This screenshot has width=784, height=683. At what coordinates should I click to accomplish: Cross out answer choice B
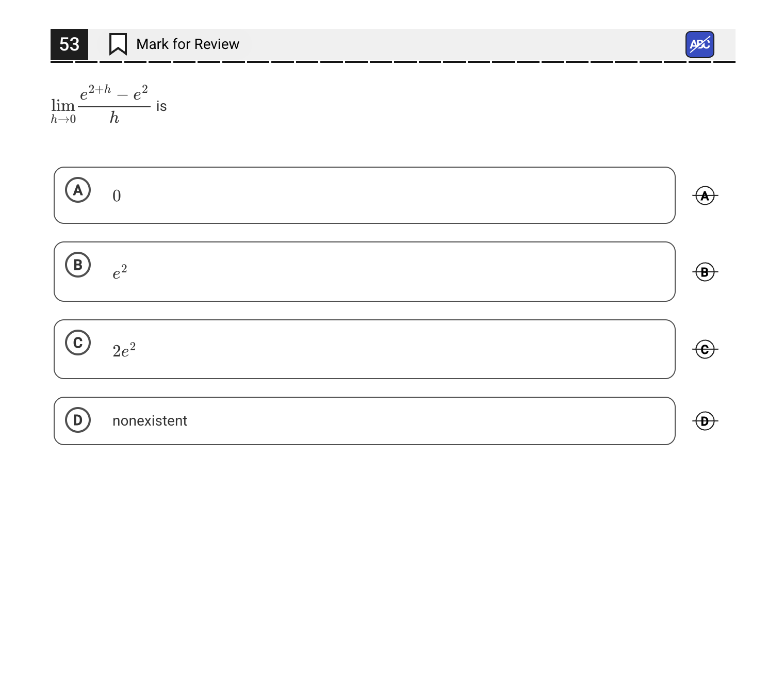click(705, 272)
